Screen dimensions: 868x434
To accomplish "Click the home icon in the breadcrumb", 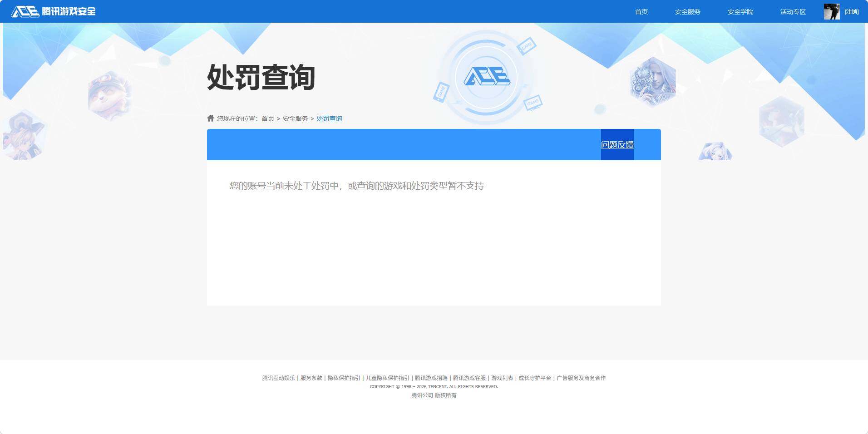I will 211,118.
